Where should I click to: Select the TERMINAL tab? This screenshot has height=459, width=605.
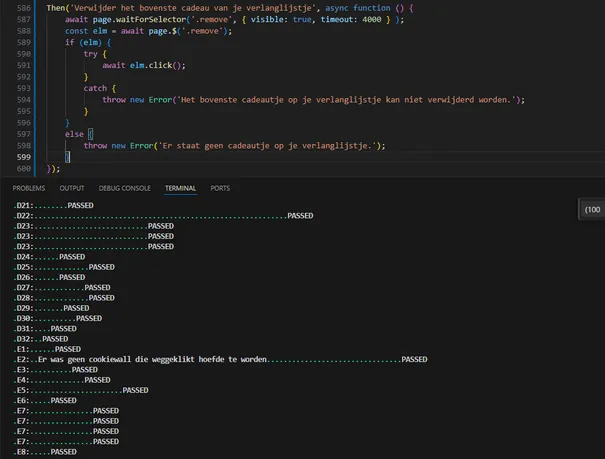pos(181,188)
